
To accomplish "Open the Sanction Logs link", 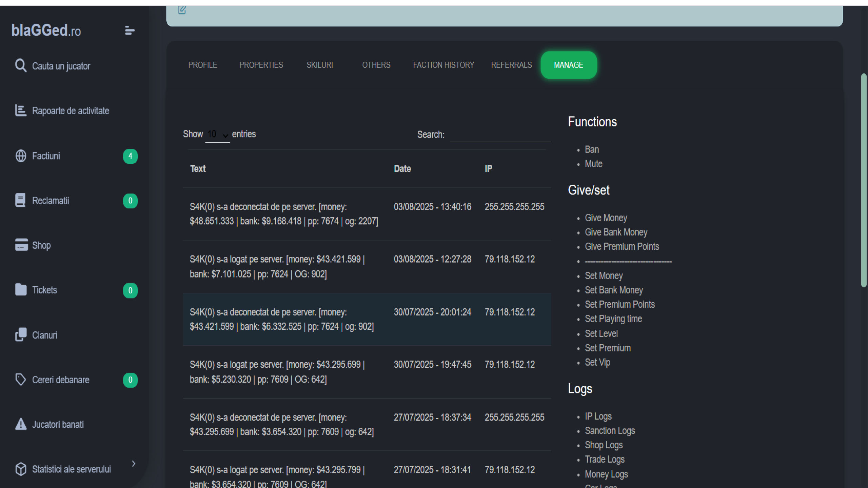I will pyautogui.click(x=610, y=431).
